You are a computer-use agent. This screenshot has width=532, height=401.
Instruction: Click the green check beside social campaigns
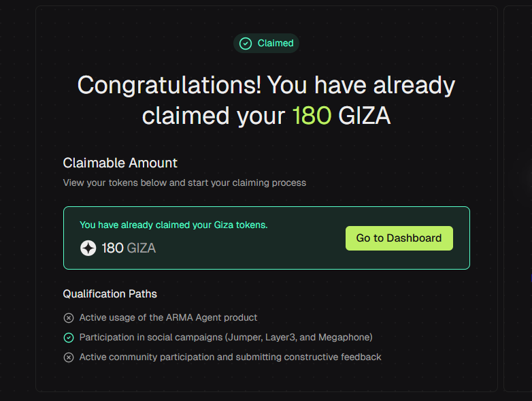click(69, 338)
